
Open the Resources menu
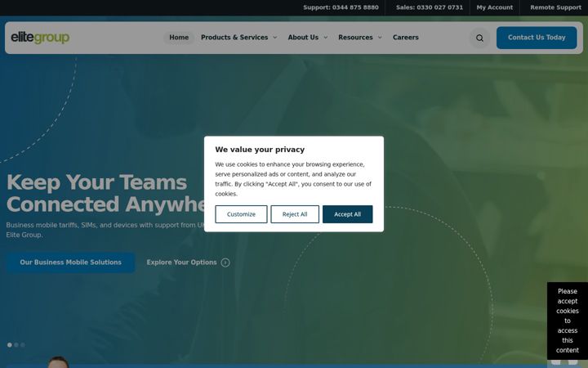pos(355,38)
